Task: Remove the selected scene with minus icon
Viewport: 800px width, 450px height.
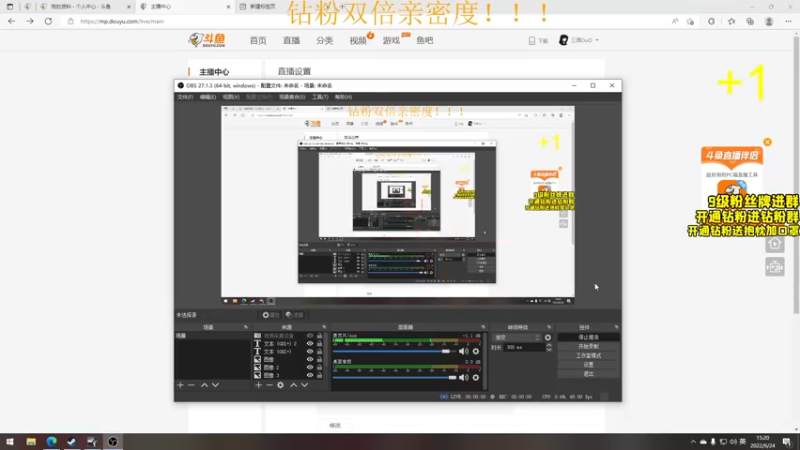Action: point(191,385)
